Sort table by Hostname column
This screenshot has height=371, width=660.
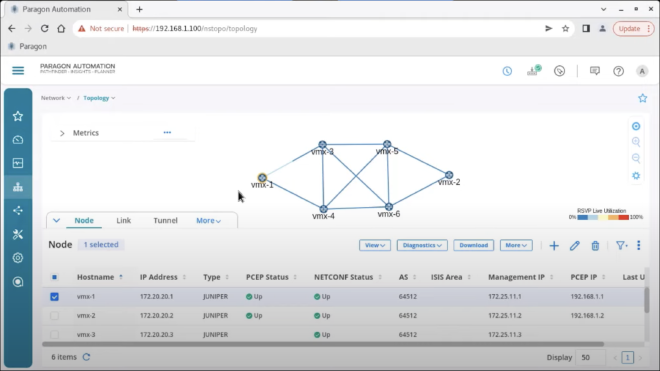100,277
